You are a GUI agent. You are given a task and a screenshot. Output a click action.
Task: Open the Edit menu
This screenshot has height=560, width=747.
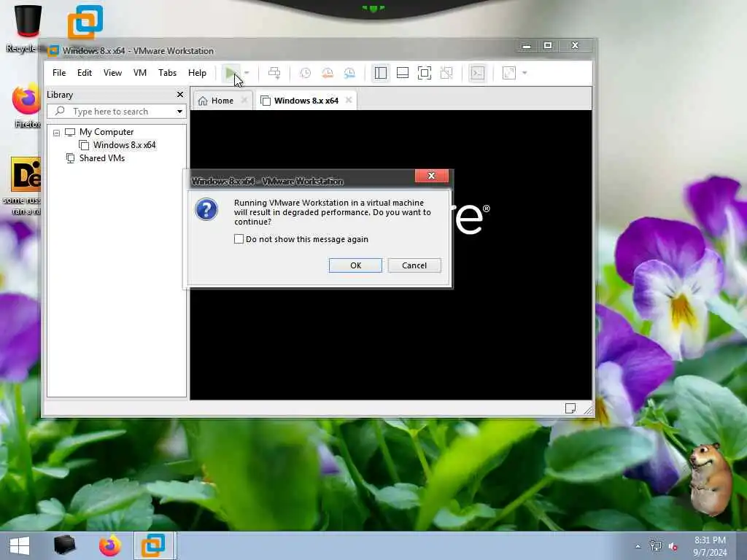85,73
